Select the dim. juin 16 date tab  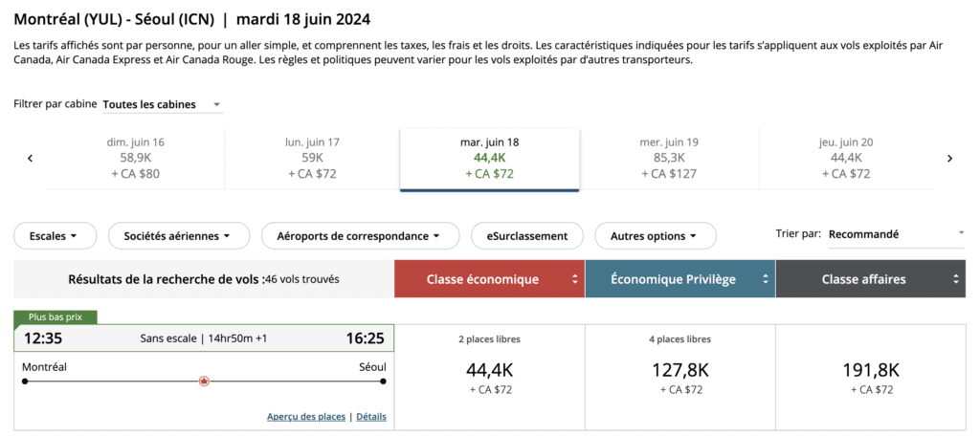point(136,158)
